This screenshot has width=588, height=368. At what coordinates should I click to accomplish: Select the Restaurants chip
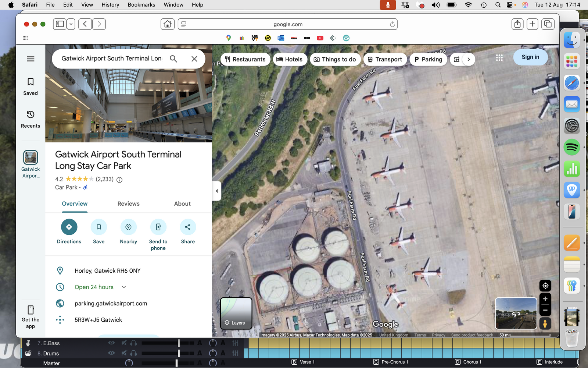coord(245,59)
